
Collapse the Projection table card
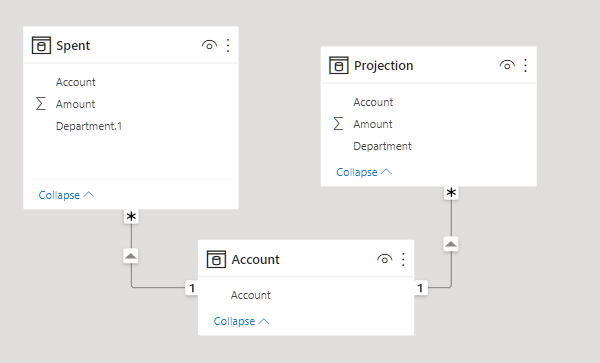(364, 172)
